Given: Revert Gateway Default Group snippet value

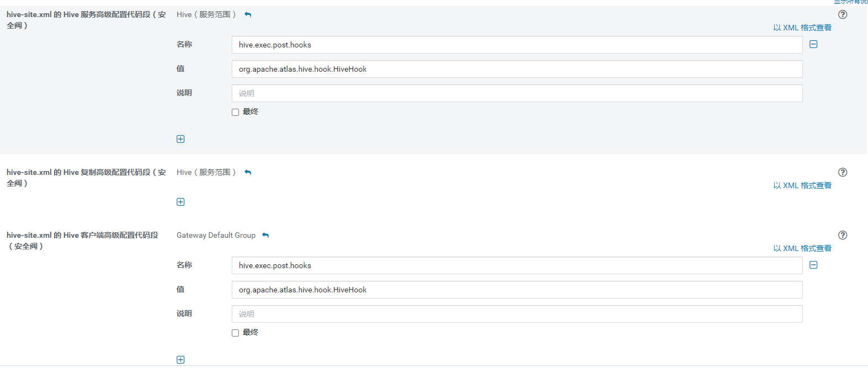Looking at the screenshot, I should (265, 236).
